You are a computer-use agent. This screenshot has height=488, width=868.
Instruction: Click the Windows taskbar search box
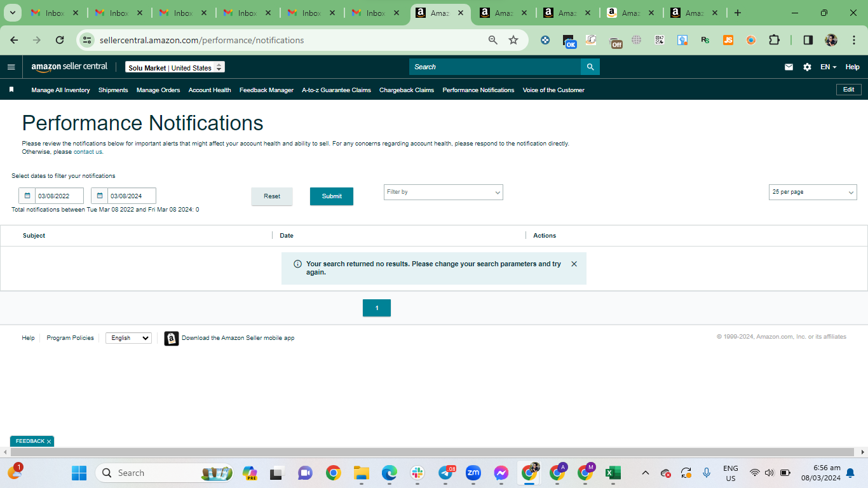pos(165,473)
